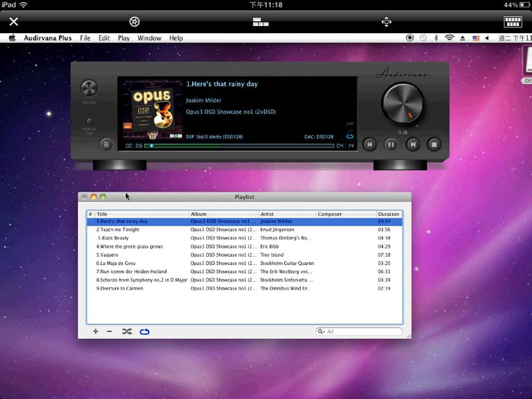
Task: Select track 3.Black Beauty
Action: [244, 238]
